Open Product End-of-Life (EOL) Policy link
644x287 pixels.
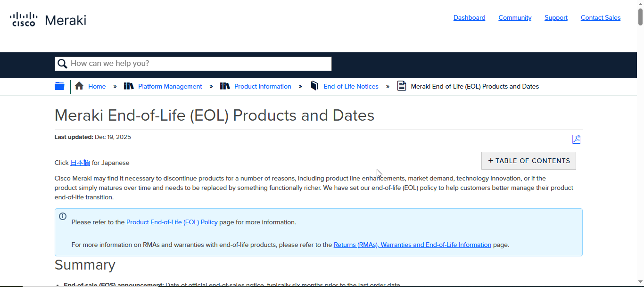[x=172, y=222]
